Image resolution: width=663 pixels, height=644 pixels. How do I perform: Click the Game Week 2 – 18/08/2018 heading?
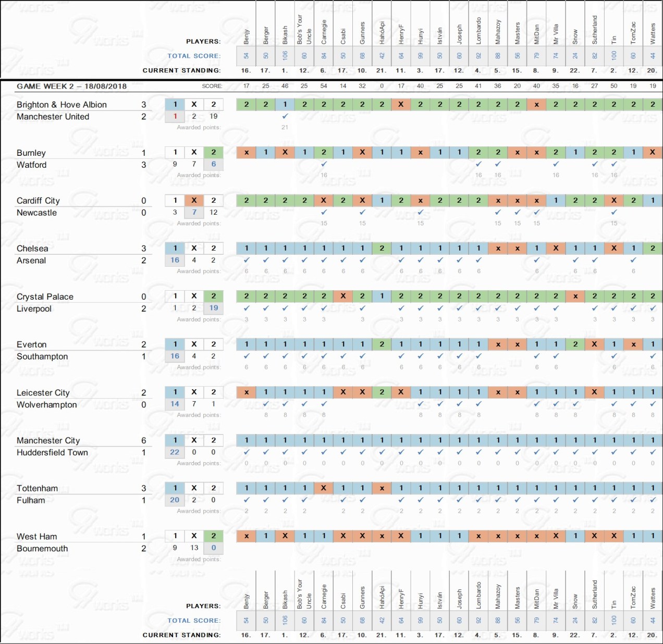pyautogui.click(x=71, y=86)
